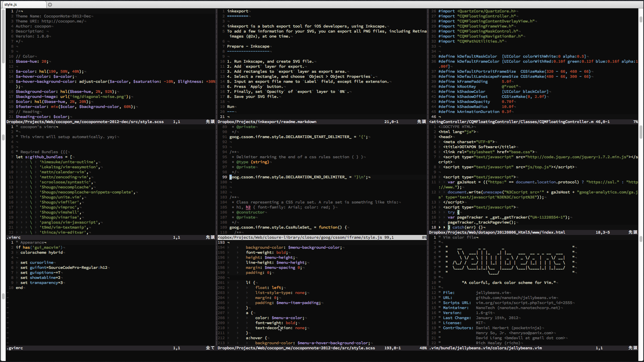Click the '#define kAnimationDuration 0.3f' line
The width and height of the screenshot is (644, 362).
click(x=475, y=112)
